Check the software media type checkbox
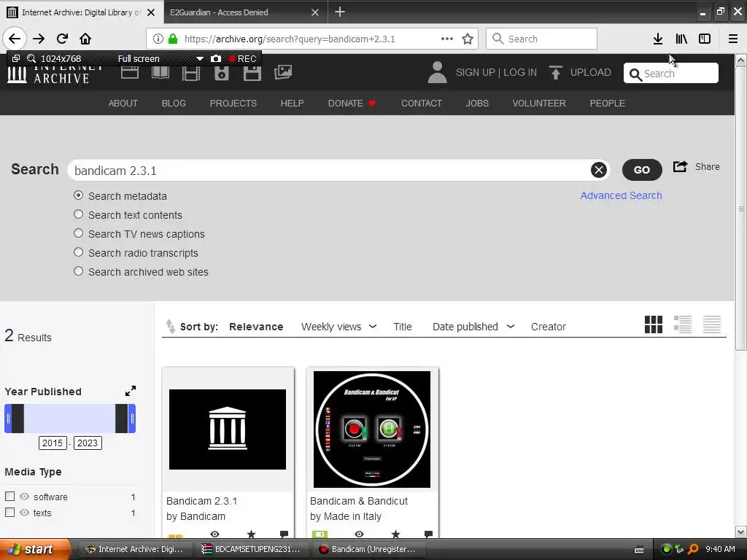Image resolution: width=747 pixels, height=560 pixels. (9, 496)
